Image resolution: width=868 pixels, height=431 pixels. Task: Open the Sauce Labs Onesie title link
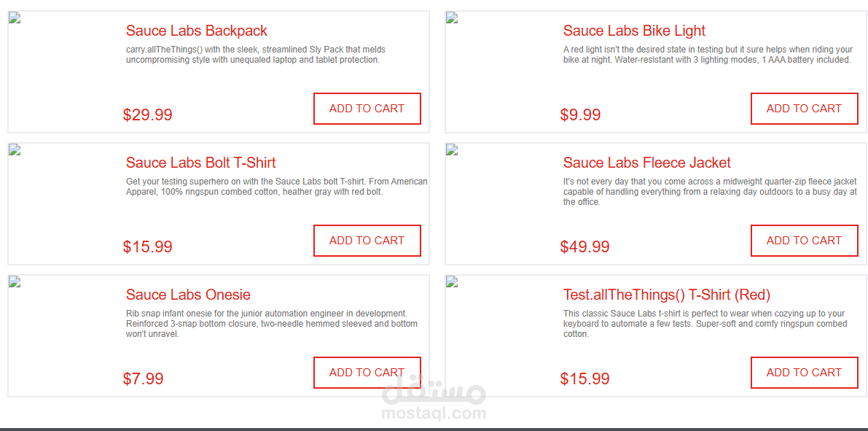[188, 295]
